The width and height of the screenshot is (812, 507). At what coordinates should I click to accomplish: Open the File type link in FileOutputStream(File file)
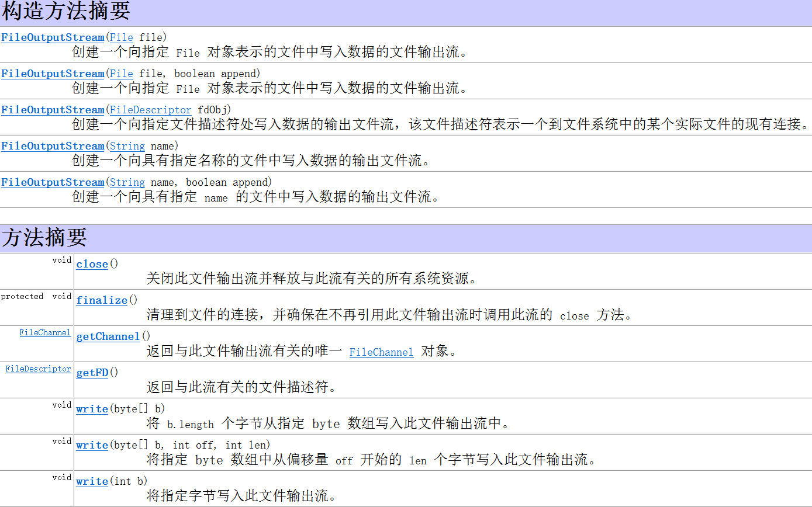click(x=122, y=37)
